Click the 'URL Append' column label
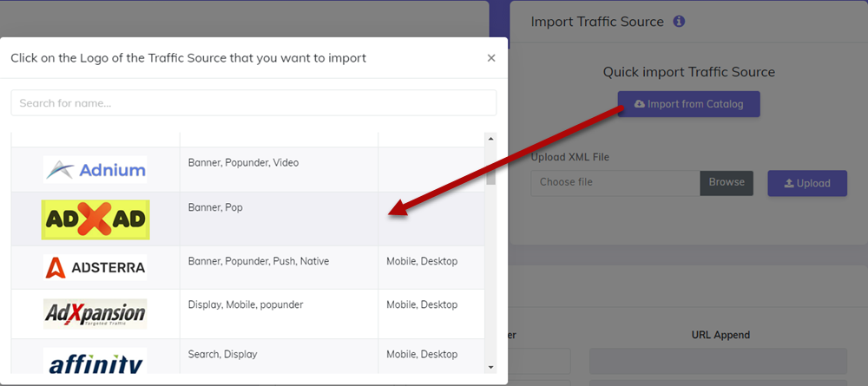The image size is (868, 386). [x=720, y=335]
